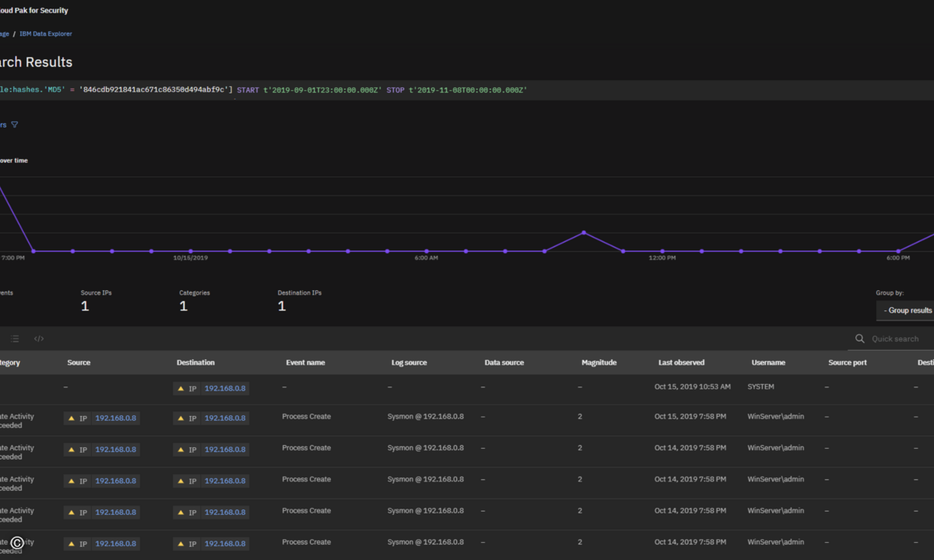Select Sysmon log source in Oct 15 row
The image size is (934, 560).
click(x=426, y=416)
